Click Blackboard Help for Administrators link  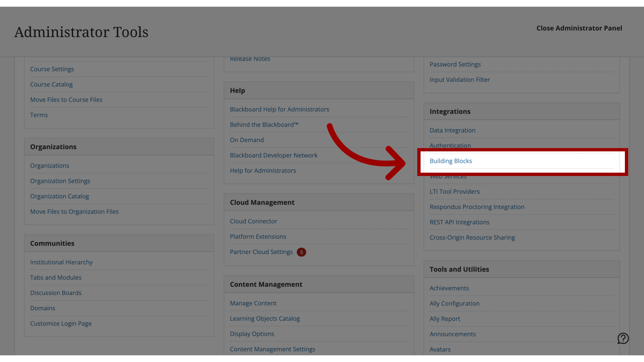point(279,109)
